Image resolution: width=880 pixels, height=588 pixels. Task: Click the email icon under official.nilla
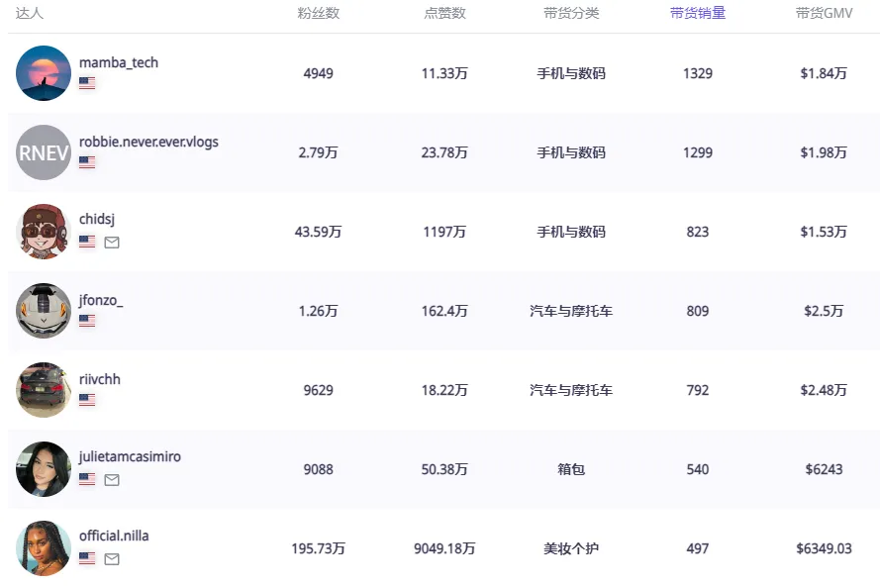point(112,559)
